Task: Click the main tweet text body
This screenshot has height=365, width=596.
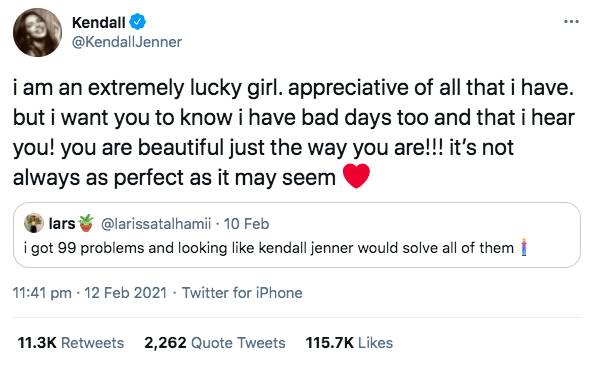Action: point(293,133)
